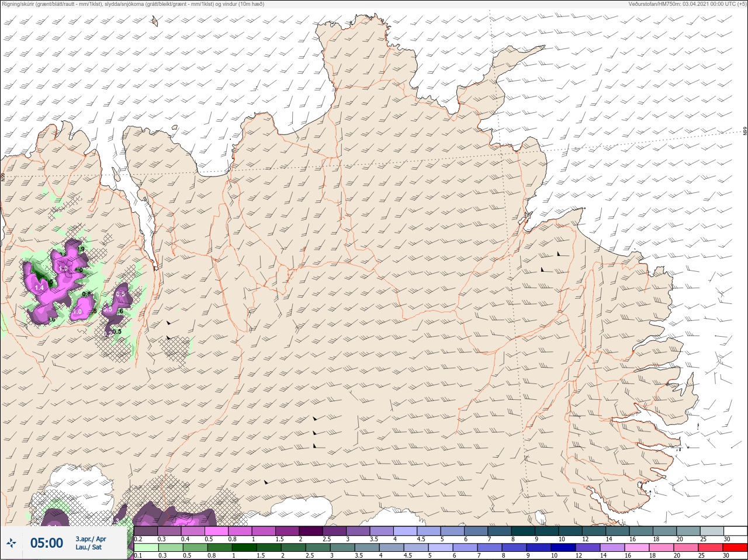
Task: Click the '0.1' label on lower legend scale
Action: point(138,555)
